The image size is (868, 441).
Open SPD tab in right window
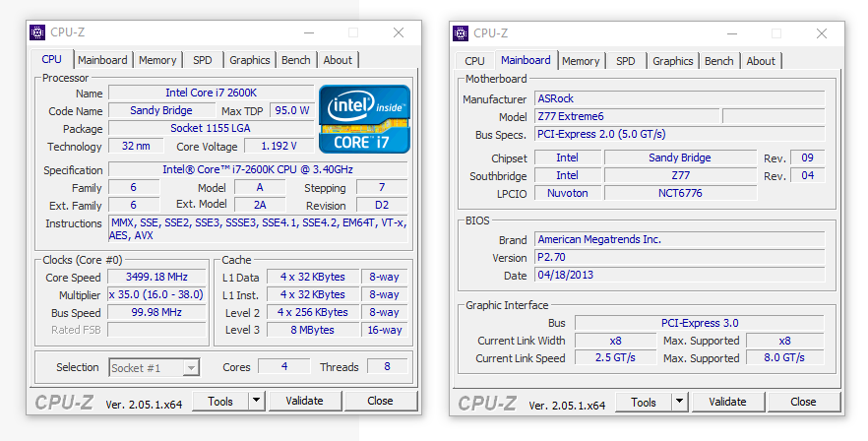point(626,61)
